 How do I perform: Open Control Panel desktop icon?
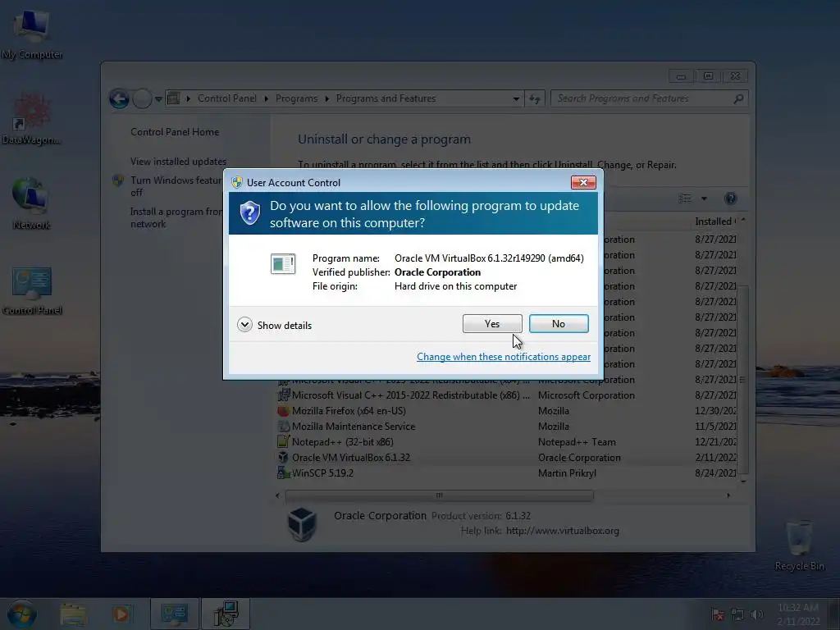[x=32, y=290]
